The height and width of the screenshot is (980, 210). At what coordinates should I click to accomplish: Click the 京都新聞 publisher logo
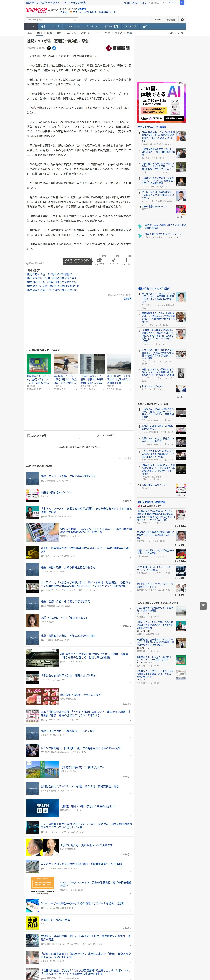118,48
